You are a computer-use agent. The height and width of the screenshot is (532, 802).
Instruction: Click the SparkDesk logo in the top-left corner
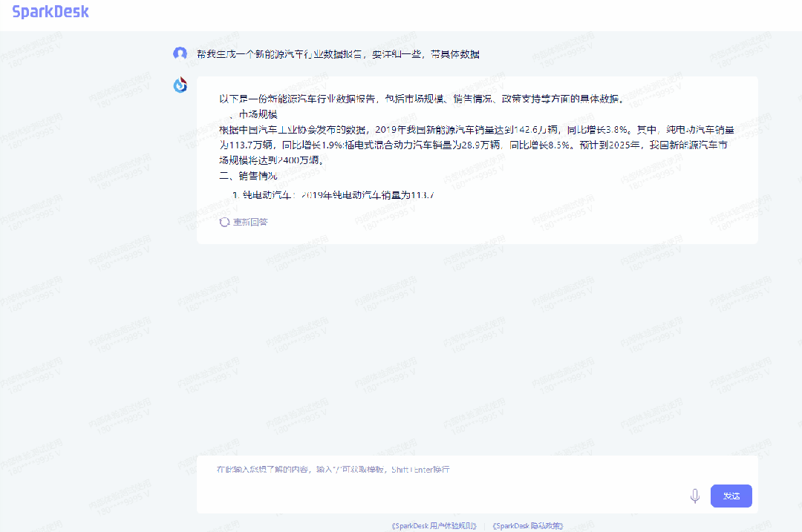click(x=50, y=11)
